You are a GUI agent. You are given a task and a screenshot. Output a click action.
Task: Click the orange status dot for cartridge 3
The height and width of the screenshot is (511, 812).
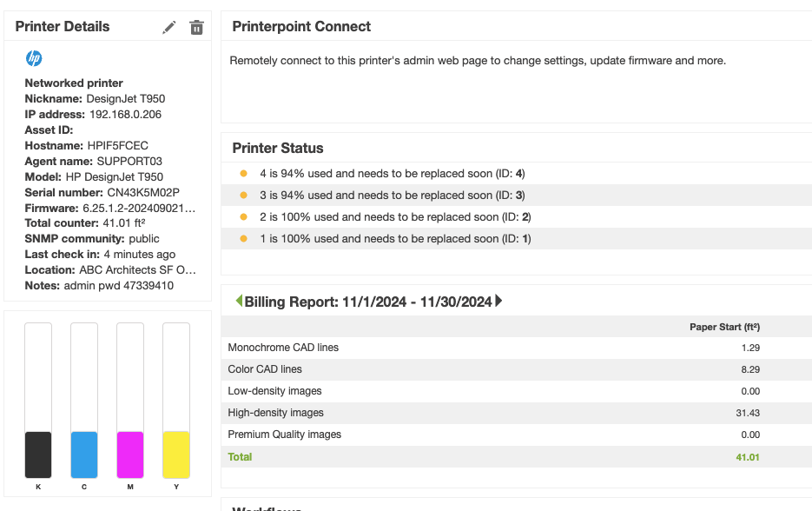click(243, 196)
